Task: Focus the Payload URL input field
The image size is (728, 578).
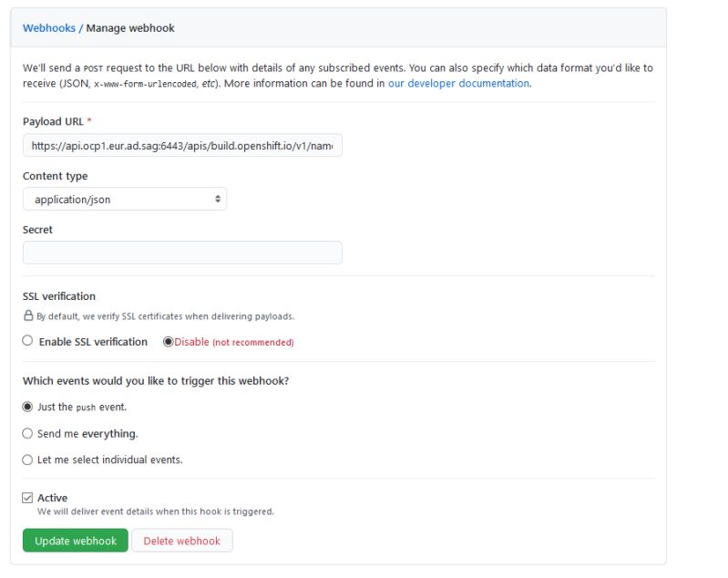Action: tap(182, 145)
